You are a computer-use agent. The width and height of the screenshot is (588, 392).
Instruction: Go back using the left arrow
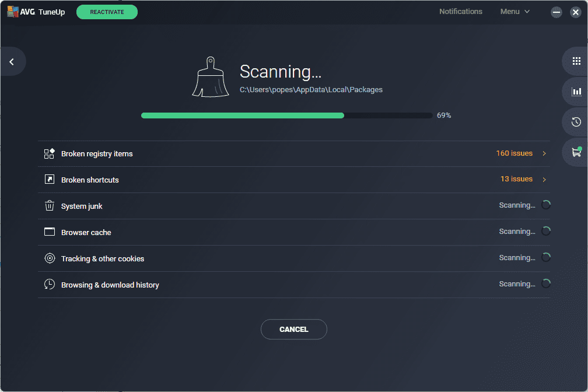(12, 61)
